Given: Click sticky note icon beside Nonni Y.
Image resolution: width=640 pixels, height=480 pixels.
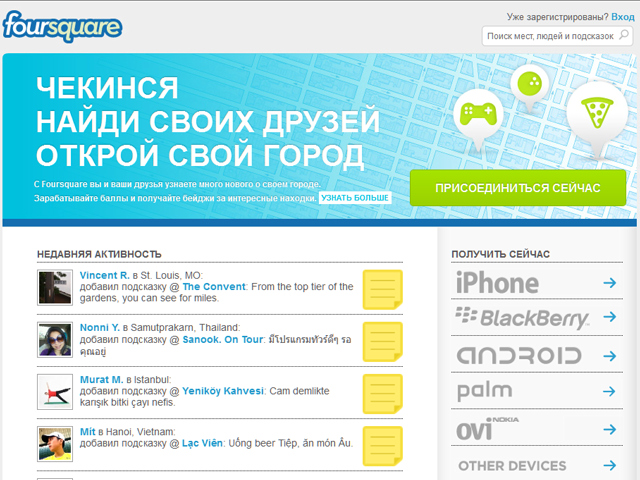Looking at the screenshot, I should click(381, 342).
